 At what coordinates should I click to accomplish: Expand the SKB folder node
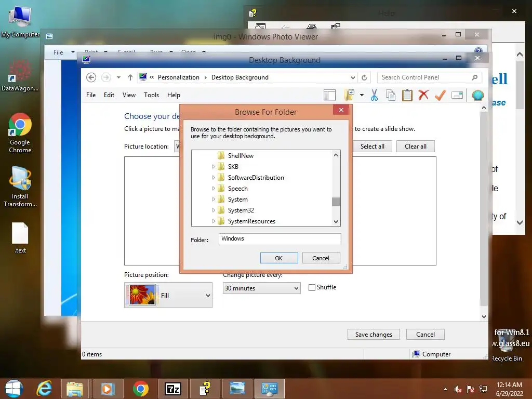pos(214,167)
